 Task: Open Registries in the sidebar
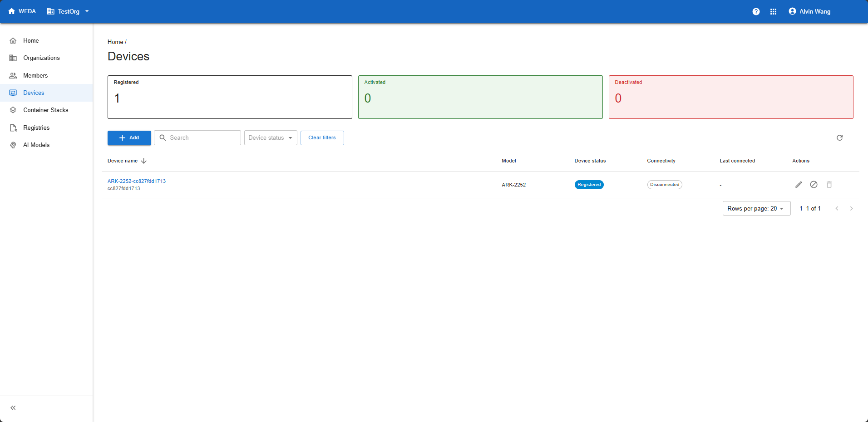click(46, 128)
